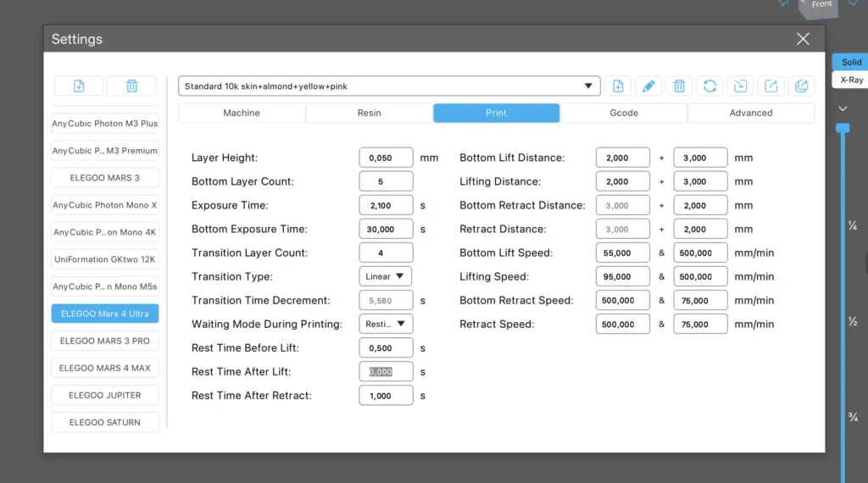Open the Advanced tab
The width and height of the screenshot is (868, 483).
[x=750, y=113]
